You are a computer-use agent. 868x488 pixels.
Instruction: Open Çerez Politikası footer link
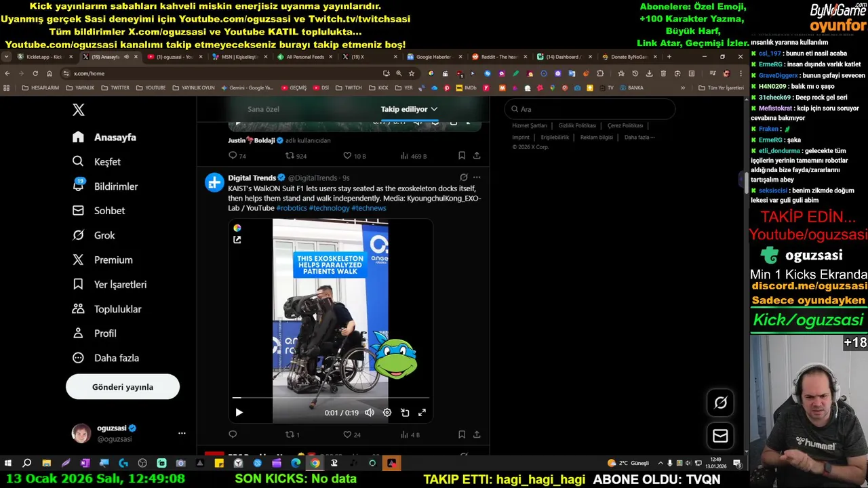(625, 125)
